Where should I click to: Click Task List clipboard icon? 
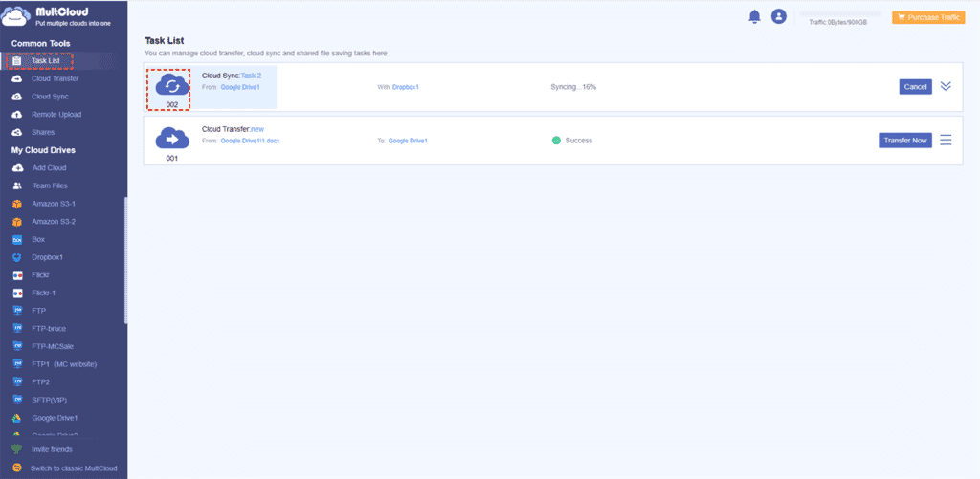tap(17, 61)
